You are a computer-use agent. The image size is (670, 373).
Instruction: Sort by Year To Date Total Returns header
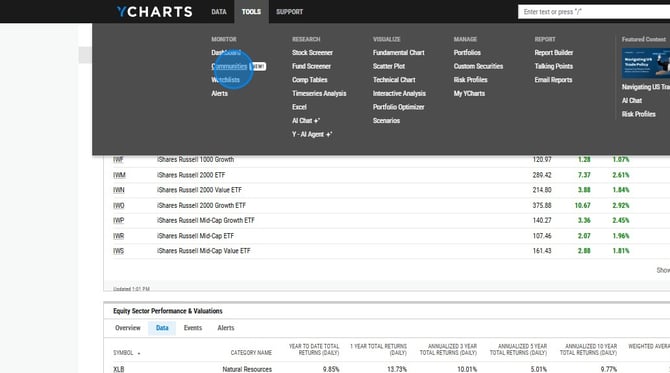pyautogui.click(x=314, y=350)
